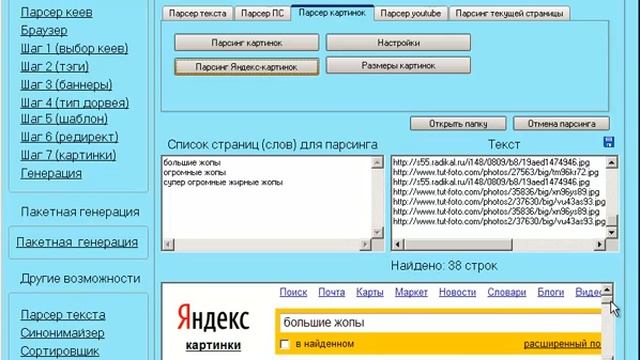Image resolution: width=640 pixels, height=360 pixels.
Task: Select first URL in Текст list
Action: pos(491,162)
